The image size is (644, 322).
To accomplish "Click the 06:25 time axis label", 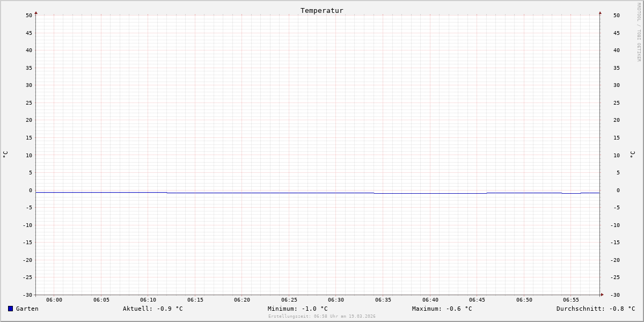I will [x=289, y=300].
